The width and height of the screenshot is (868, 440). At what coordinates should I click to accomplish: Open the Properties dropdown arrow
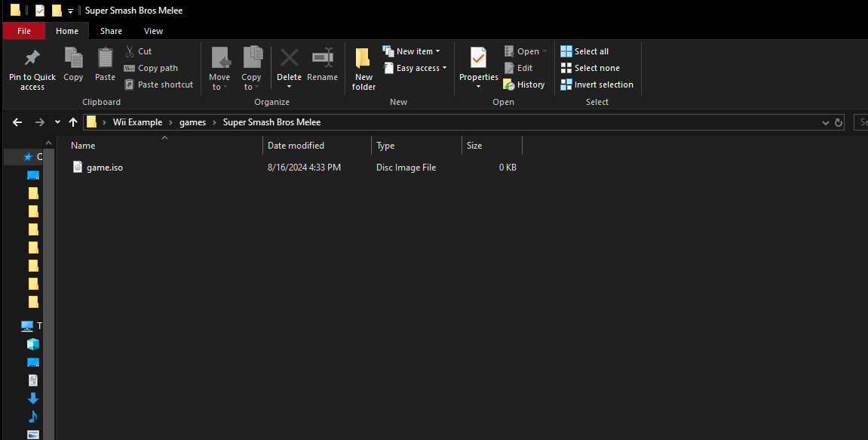point(478,87)
